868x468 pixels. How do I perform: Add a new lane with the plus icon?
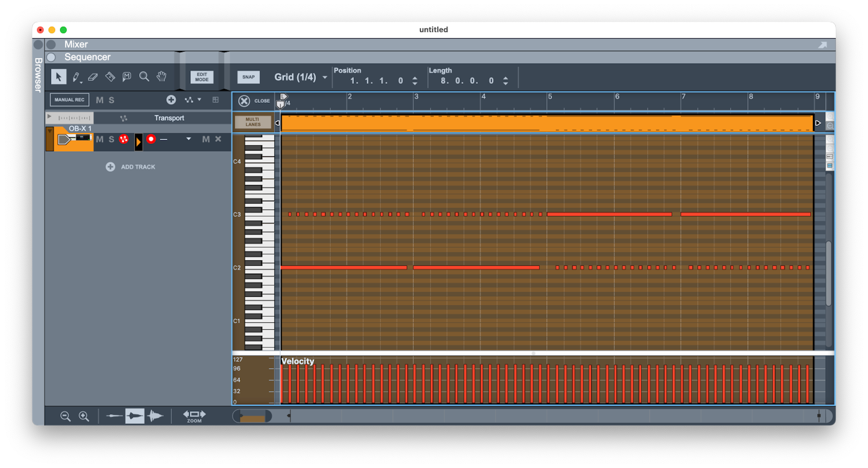point(171,99)
